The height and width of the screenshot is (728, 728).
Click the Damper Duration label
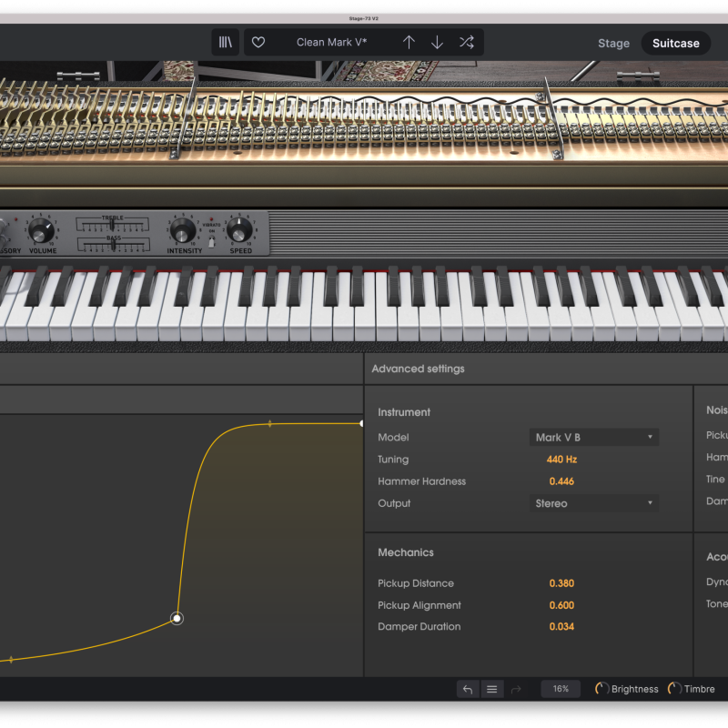point(419,626)
